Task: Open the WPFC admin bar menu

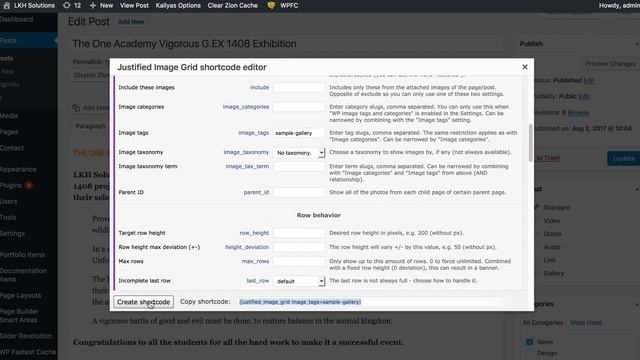Action: pyautogui.click(x=289, y=5)
